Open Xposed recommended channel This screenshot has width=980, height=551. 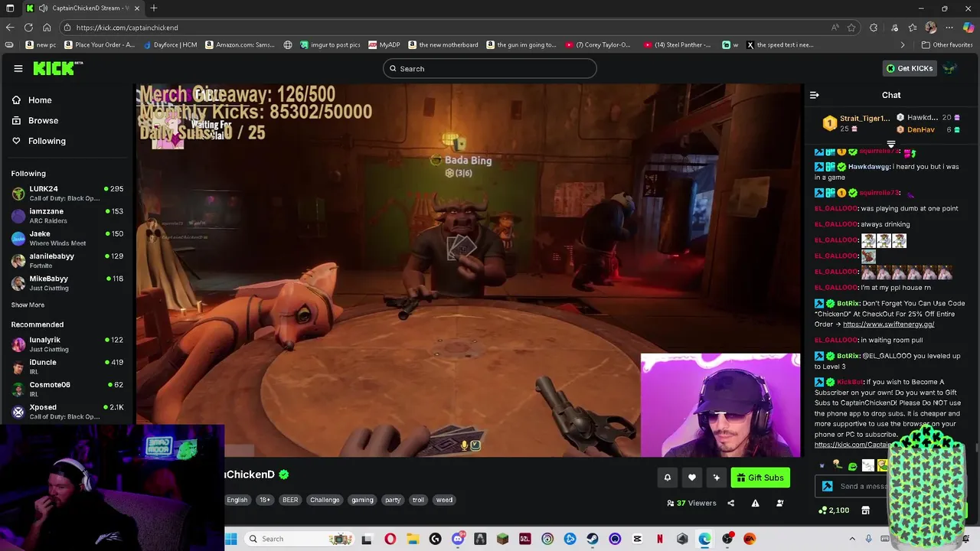67,412
